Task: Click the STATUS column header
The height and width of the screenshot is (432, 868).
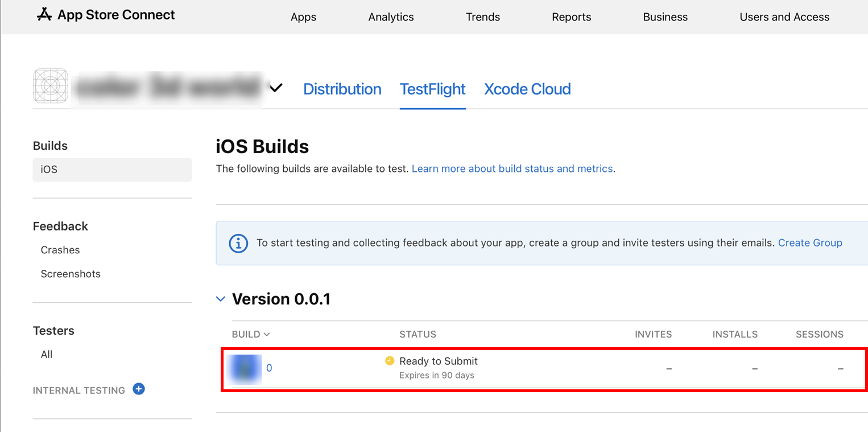Action: [x=418, y=334]
